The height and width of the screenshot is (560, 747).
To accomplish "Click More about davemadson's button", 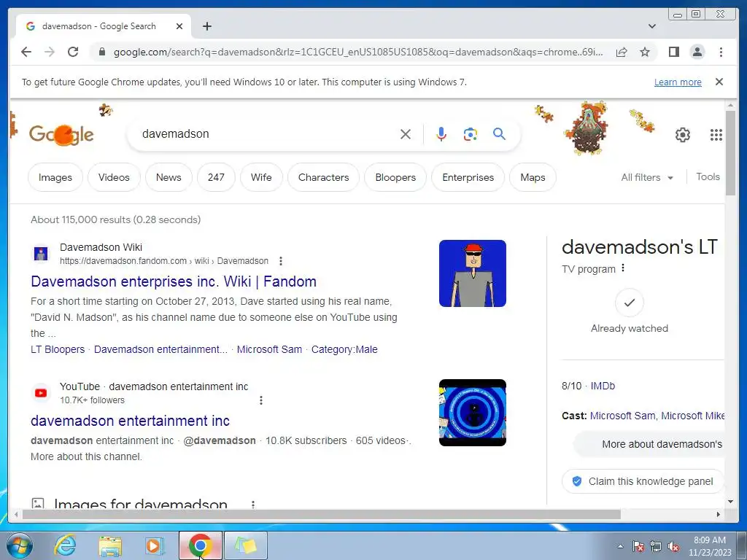I will pyautogui.click(x=649, y=444).
